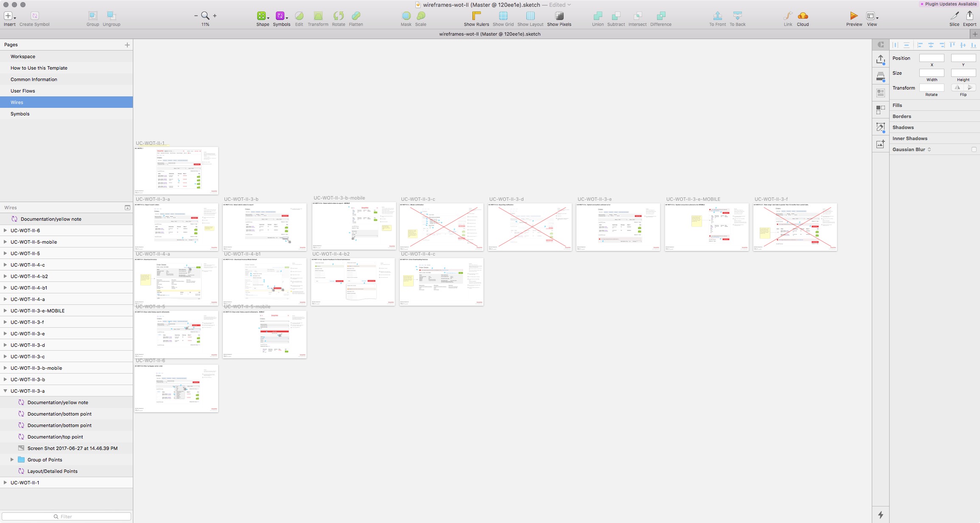Select the UC-WOT-II-6 artboard thumbnail on the canvas

tap(176, 388)
